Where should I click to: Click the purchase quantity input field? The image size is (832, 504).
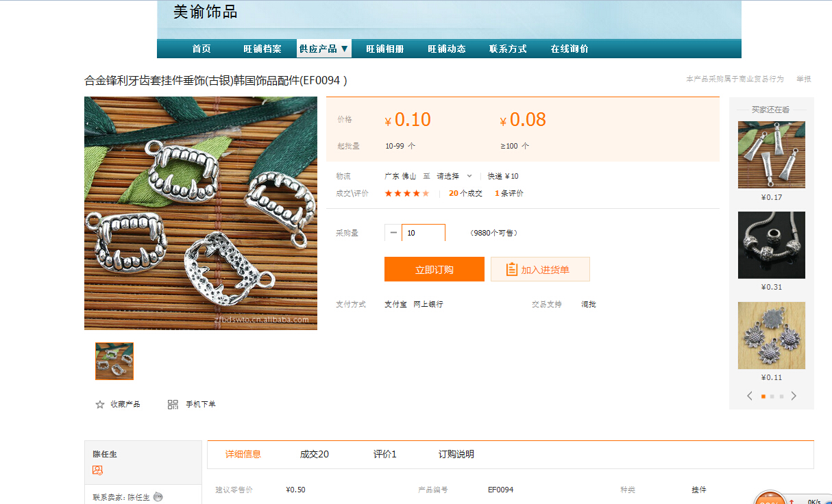pos(423,233)
